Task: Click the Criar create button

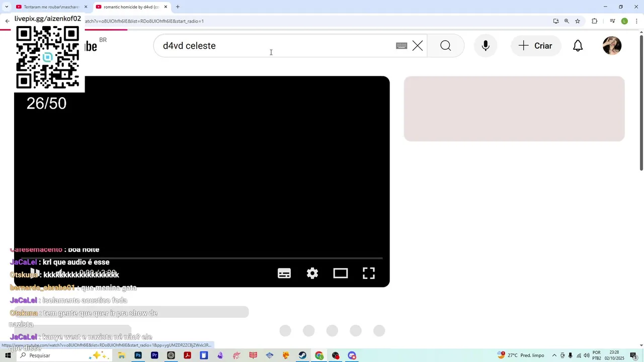Action: tap(536, 46)
